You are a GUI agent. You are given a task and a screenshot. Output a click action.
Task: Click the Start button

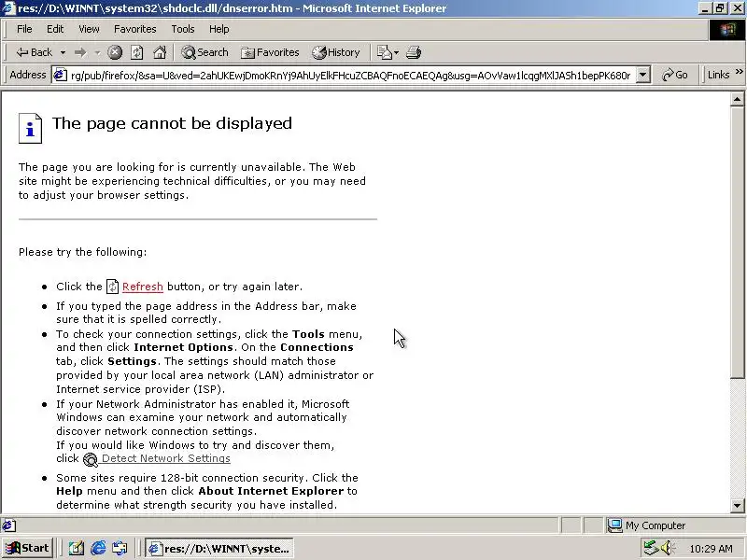click(x=27, y=548)
